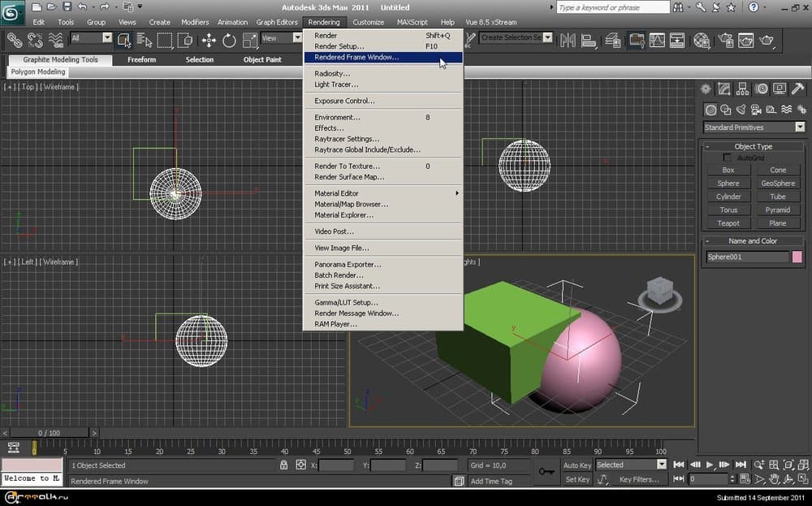Toggle Set Key animation mode
The image size is (812, 506).
(577, 479)
